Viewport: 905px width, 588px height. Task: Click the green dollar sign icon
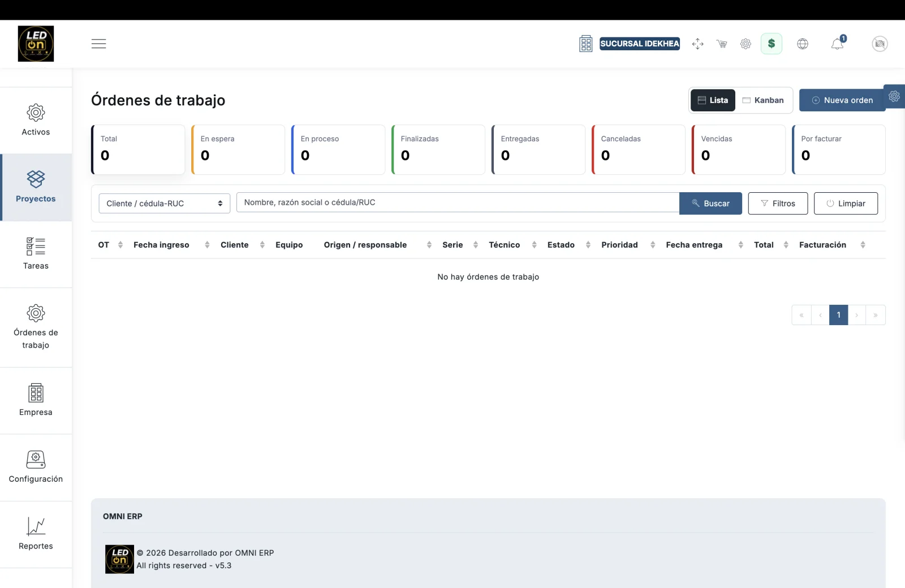[x=772, y=44]
